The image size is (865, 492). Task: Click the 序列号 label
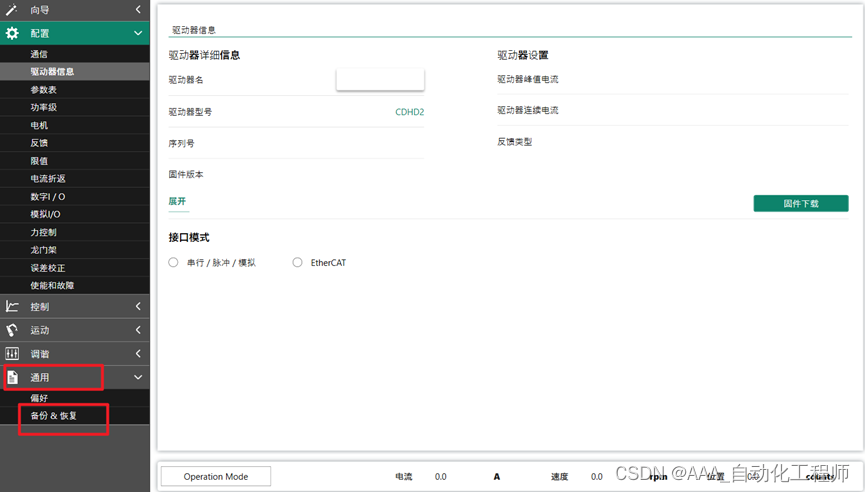[x=181, y=143]
